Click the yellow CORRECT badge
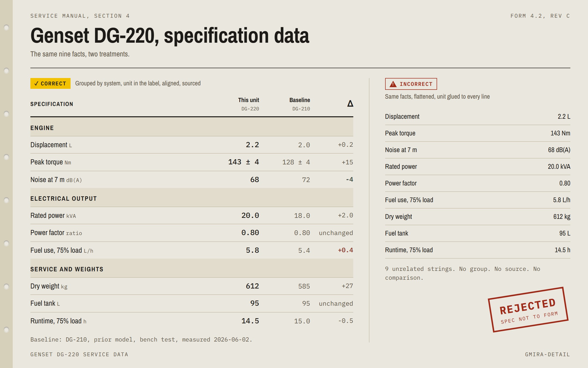 pos(50,83)
